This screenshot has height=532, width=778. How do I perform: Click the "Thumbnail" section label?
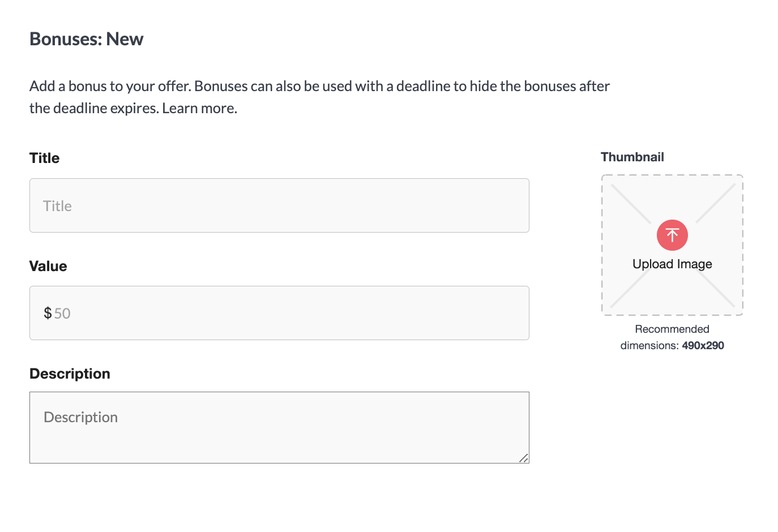[x=632, y=157]
